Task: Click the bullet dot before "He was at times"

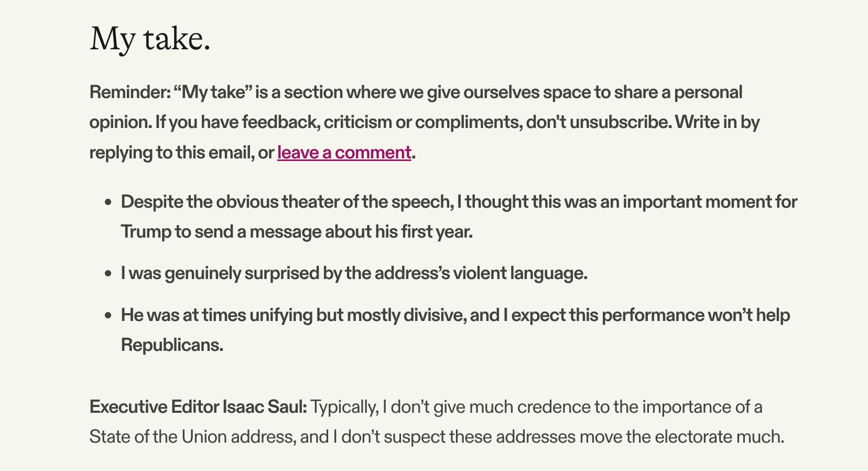Action: tap(108, 315)
